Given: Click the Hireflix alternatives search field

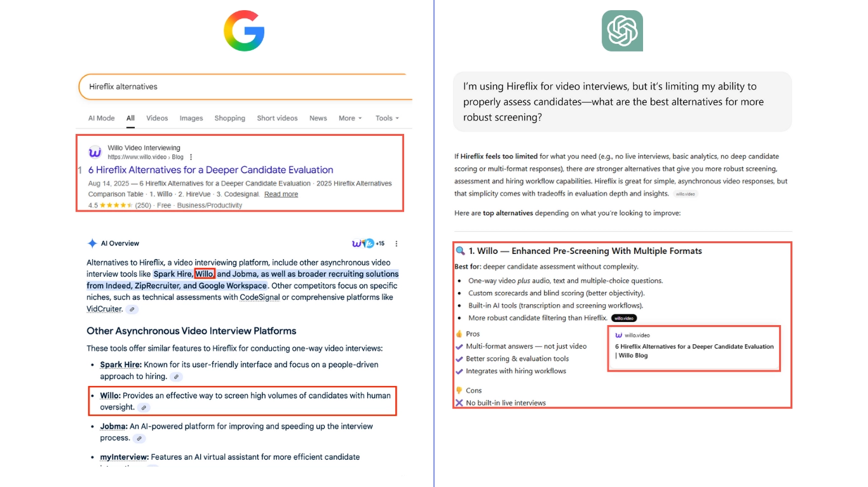Looking at the screenshot, I should [245, 86].
